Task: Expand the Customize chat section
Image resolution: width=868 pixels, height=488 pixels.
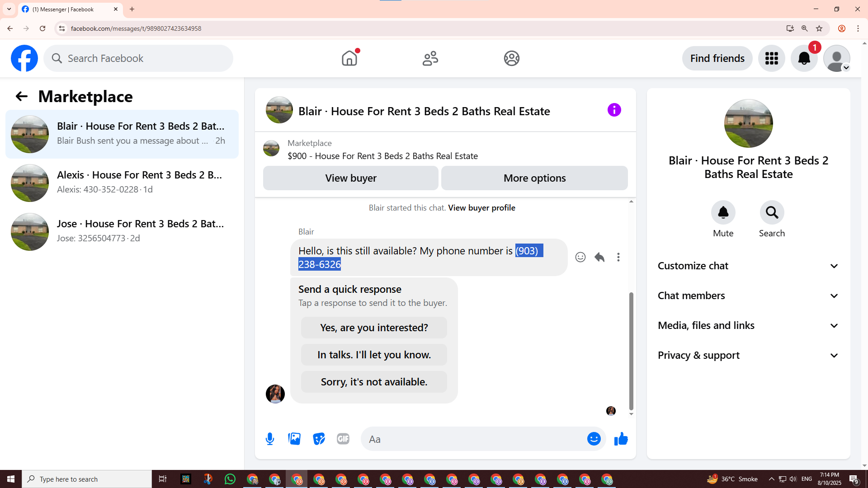Action: tap(748, 266)
